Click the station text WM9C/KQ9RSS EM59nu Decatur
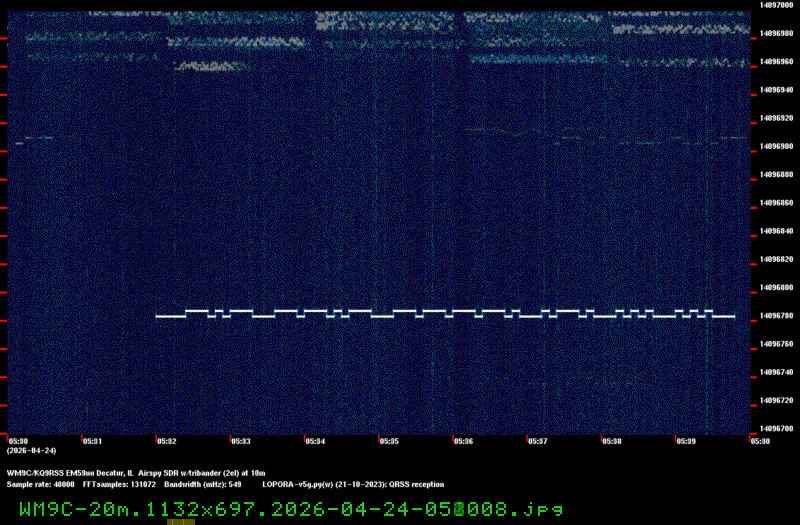 [x=70, y=472]
